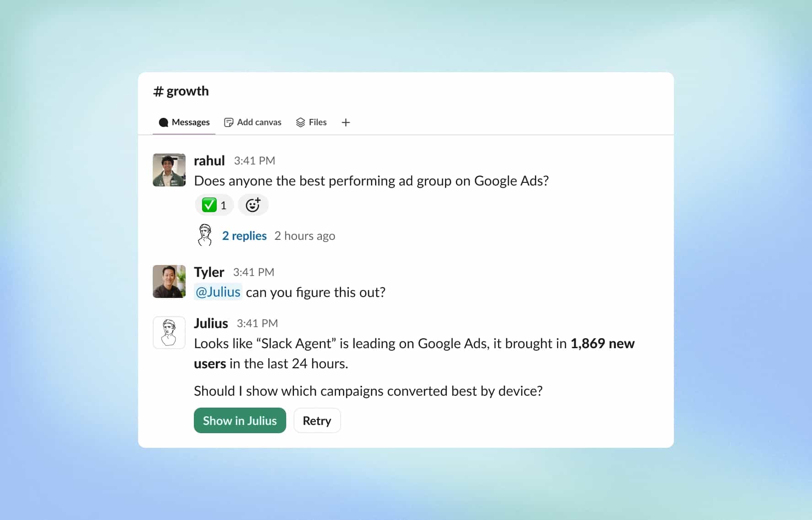Click Tyler's profile picture
The width and height of the screenshot is (812, 520).
[x=169, y=281]
